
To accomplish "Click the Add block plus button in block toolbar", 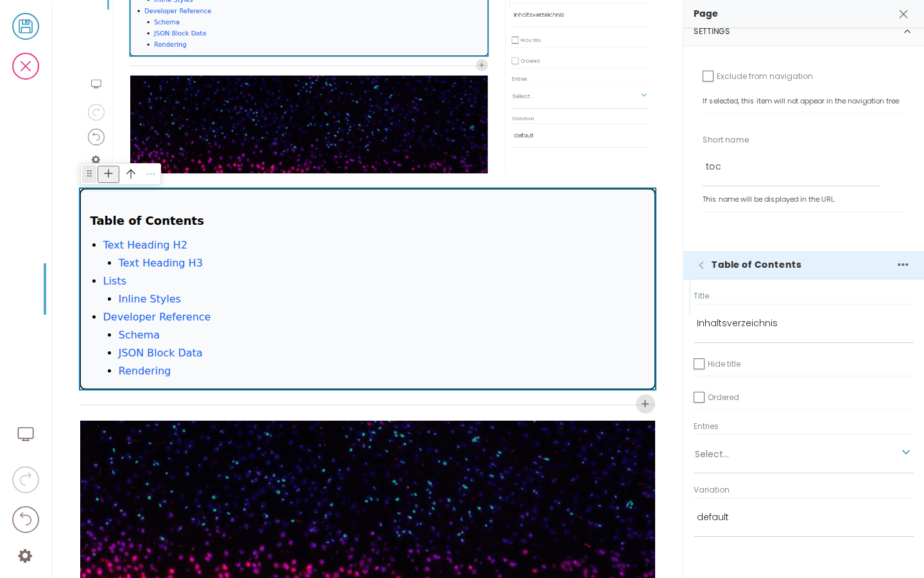I will click(x=108, y=173).
